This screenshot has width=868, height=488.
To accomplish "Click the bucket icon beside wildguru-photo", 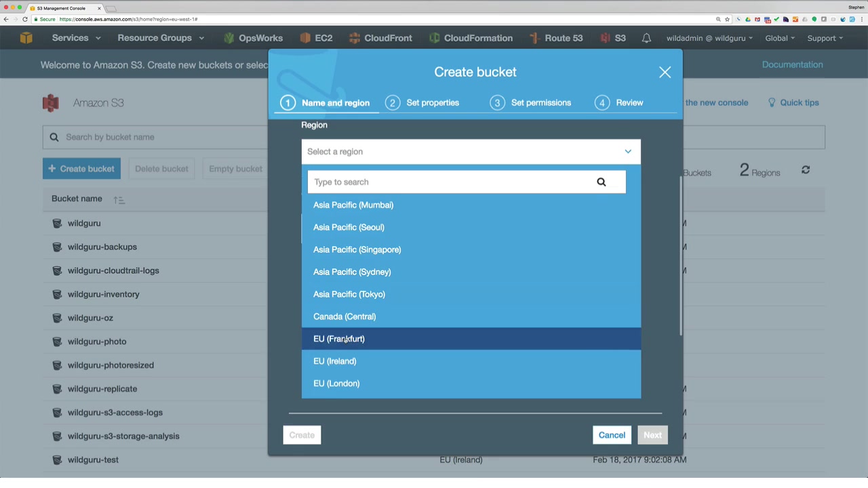I will [57, 342].
